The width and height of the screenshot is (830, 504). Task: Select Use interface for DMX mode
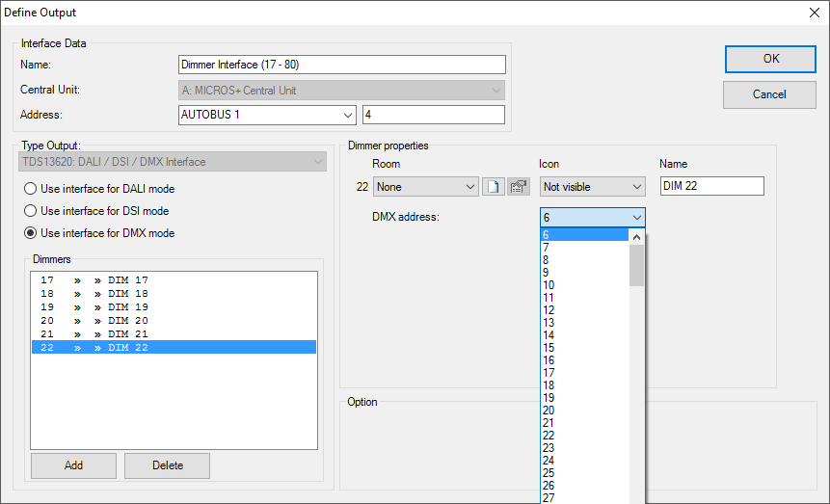pyautogui.click(x=31, y=233)
